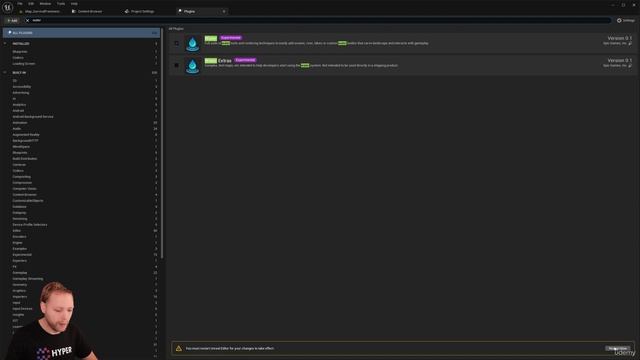640x360 pixels.
Task: Select the Analytics category
Action: [19, 104]
